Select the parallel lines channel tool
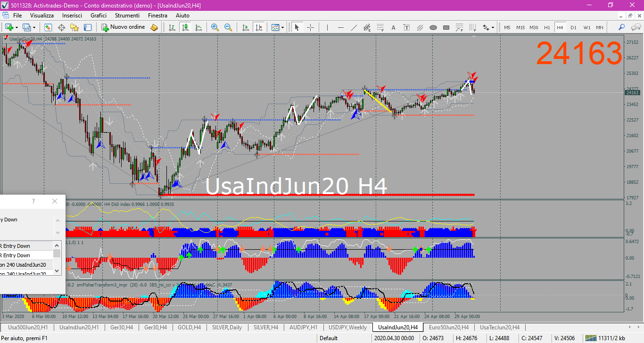Image resolution: width=644 pixels, height=343 pixels. point(420,27)
